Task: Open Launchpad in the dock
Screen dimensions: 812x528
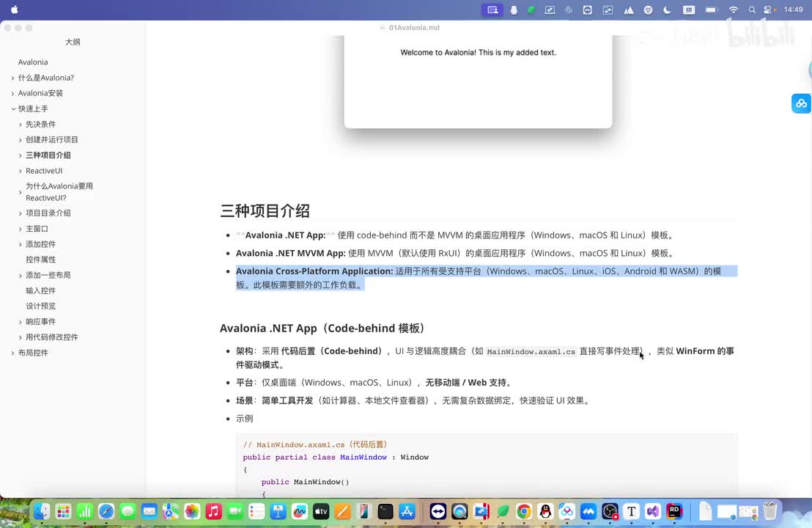Action: (63, 512)
